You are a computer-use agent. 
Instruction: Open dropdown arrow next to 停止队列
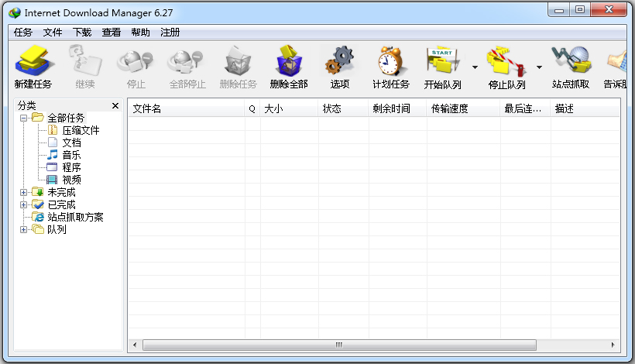pos(539,67)
